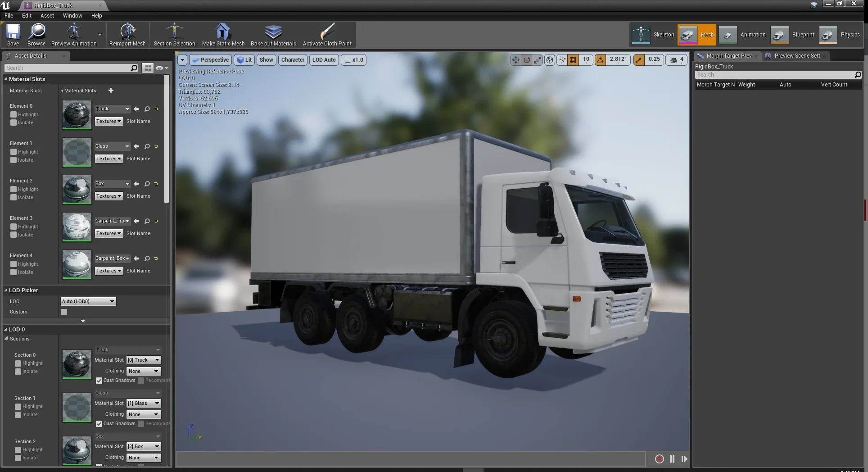Open the LOD picker dropdown showing Auto (LOD0)
Viewport: 868px width, 472px height.
(x=88, y=301)
